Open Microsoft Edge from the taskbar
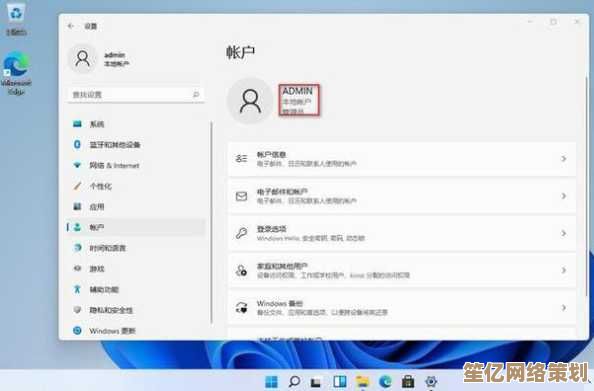Viewport: 594px width, 391px height. (x=385, y=382)
